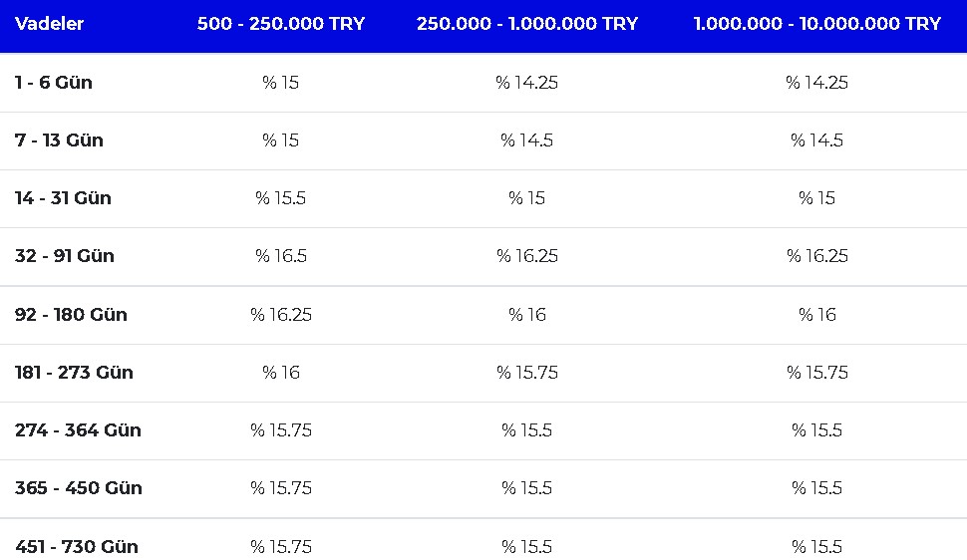The width and height of the screenshot is (967, 560).
Task: Select the 14 - 31 Gün row label
Action: tap(63, 198)
